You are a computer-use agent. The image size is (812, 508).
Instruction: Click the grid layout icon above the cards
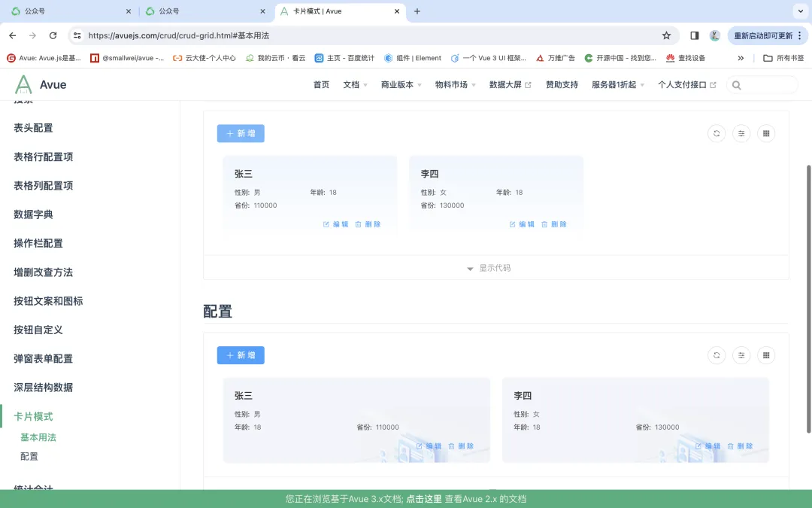pos(766,133)
